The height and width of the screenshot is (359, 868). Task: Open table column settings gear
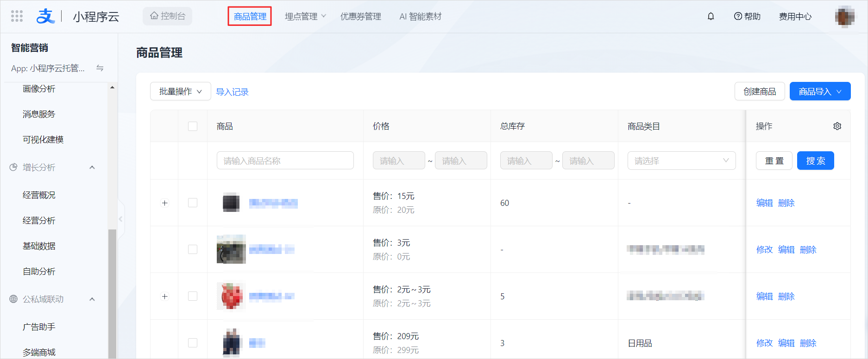[x=837, y=126]
